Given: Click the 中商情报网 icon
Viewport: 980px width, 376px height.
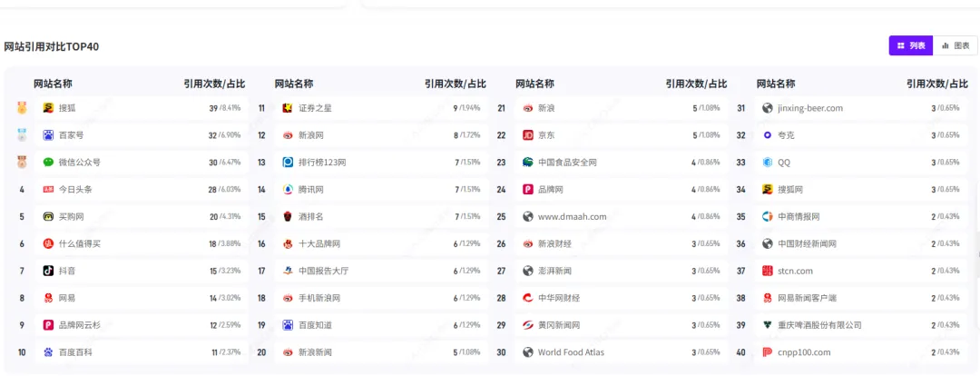Looking at the screenshot, I should (x=769, y=216).
